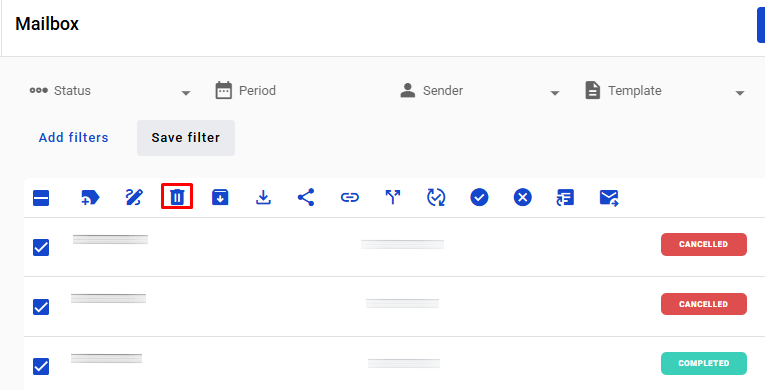The height and width of the screenshot is (390, 765).
Task: Click the archive box icon
Action: (220, 197)
